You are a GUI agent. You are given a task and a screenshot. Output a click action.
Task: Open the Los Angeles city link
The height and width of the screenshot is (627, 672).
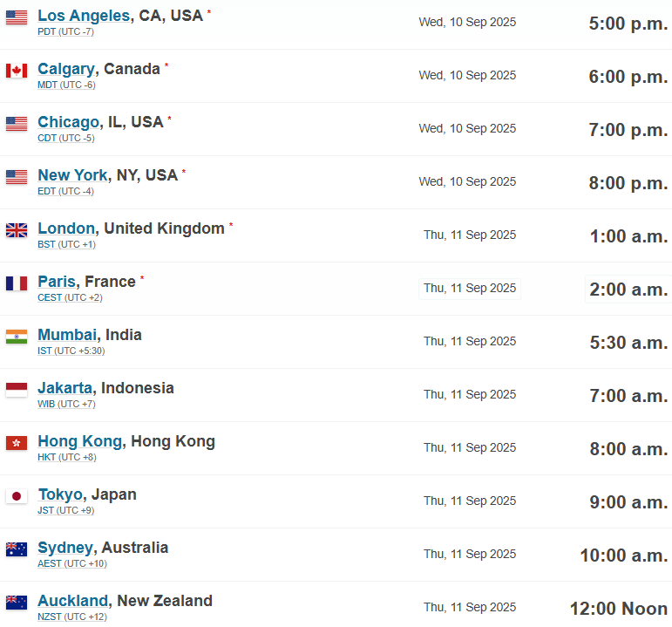(84, 16)
